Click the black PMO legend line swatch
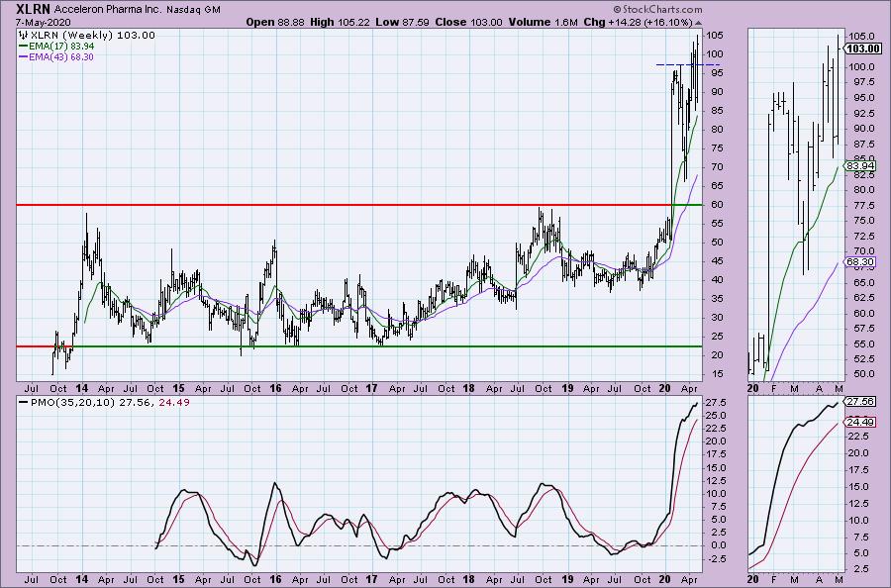This screenshot has height=588, width=891. tap(24, 402)
